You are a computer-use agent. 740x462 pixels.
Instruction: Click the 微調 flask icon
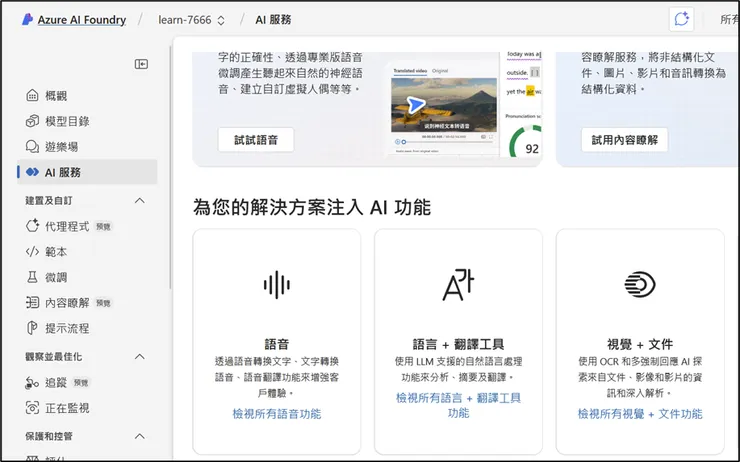(x=32, y=277)
